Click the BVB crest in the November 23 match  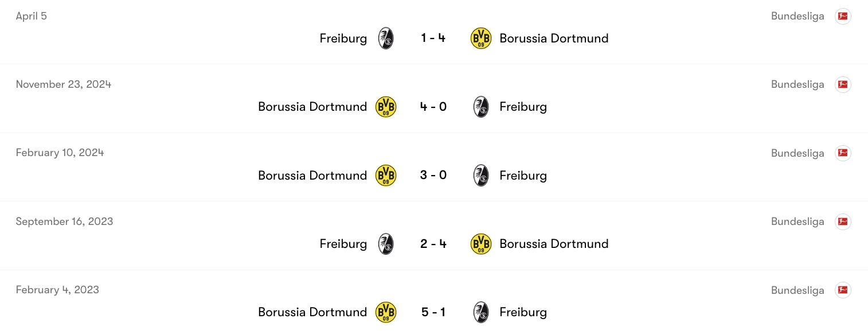click(x=386, y=107)
